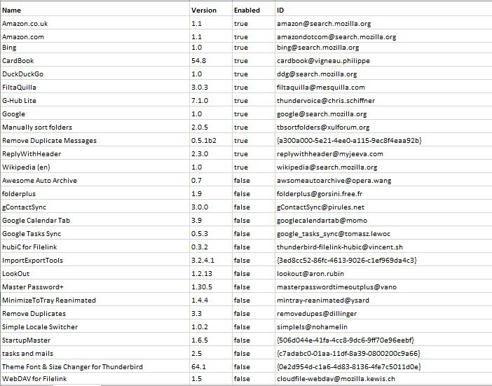Select the version cell showing 0.5.1b2
The width and height of the screenshot is (492, 386).
pyautogui.click(x=211, y=140)
